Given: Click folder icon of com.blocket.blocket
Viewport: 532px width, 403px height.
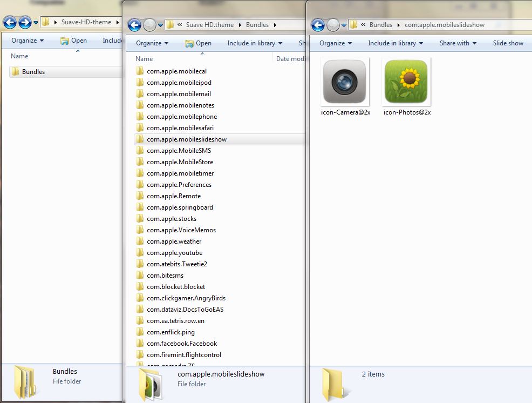Looking at the screenshot, I should (x=140, y=287).
